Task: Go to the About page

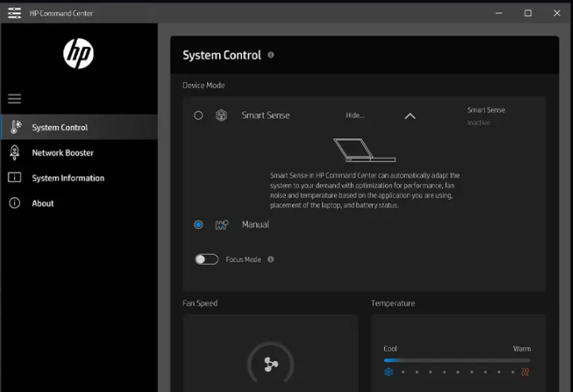Action: [x=43, y=203]
